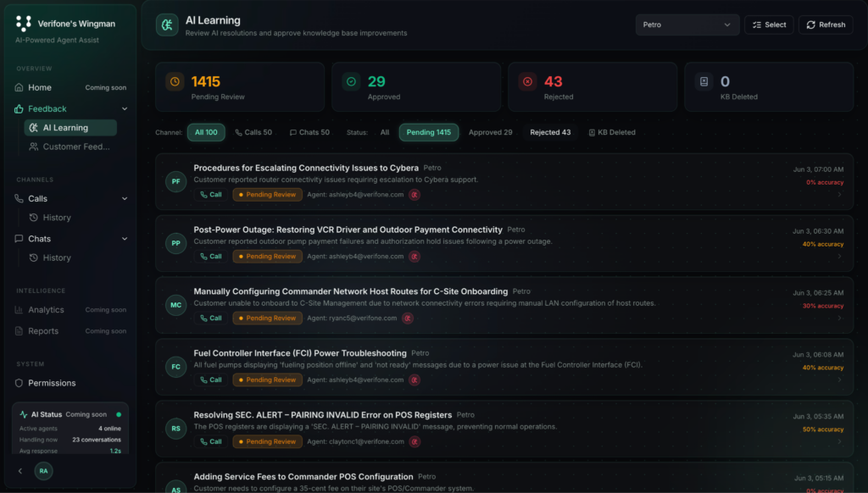Click the Analytics bar chart icon
Viewport: 868px width, 493px height.
(x=19, y=310)
